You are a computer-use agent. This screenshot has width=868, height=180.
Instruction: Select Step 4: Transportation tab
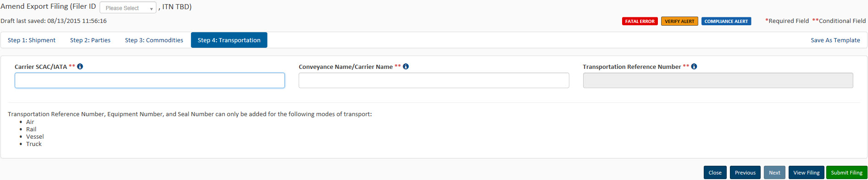tap(229, 40)
